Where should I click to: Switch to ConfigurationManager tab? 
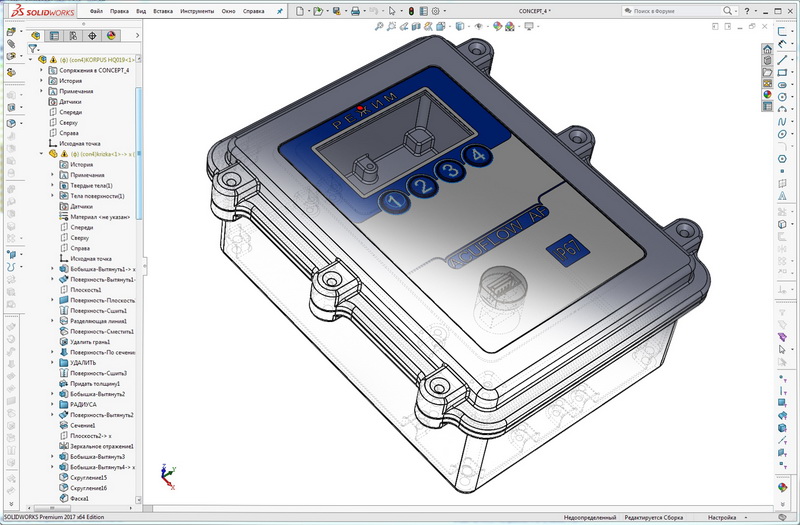pos(73,35)
